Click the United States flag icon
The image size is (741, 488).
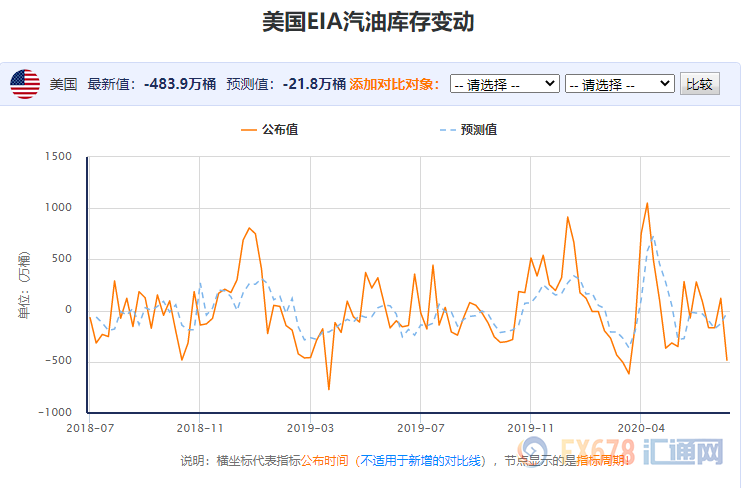(25, 84)
